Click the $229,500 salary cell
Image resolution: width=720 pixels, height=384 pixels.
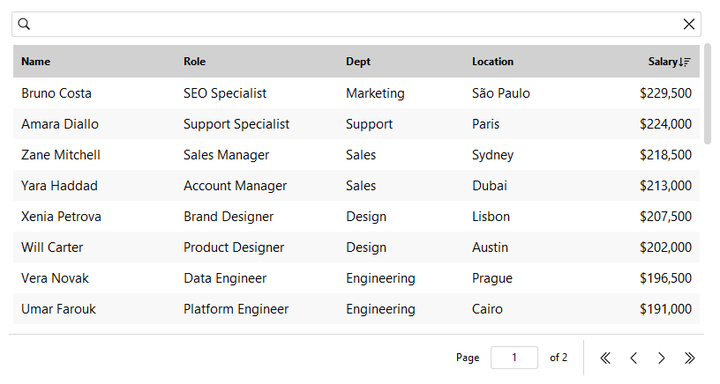666,93
